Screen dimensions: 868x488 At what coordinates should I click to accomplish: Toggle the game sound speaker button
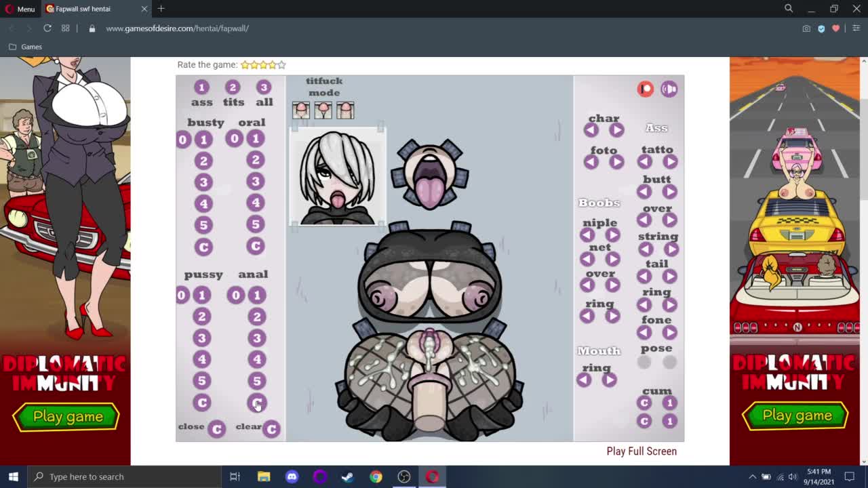click(x=669, y=89)
